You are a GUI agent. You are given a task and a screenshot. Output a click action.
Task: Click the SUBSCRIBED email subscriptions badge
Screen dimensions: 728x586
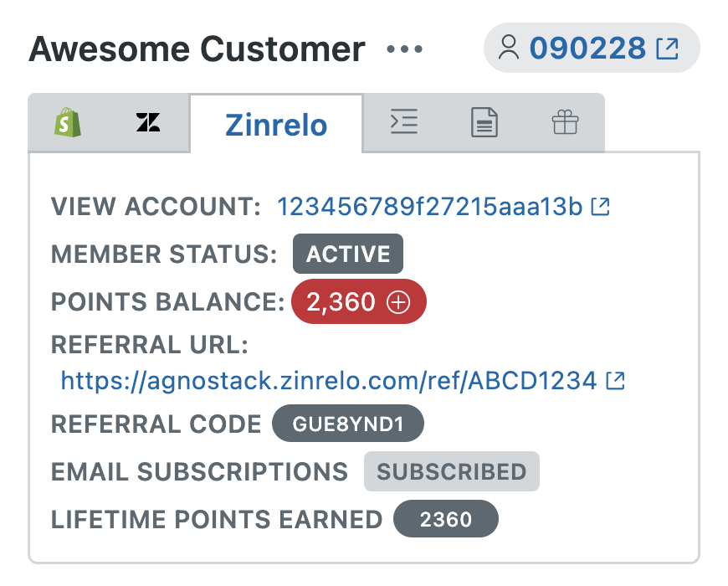click(x=451, y=471)
